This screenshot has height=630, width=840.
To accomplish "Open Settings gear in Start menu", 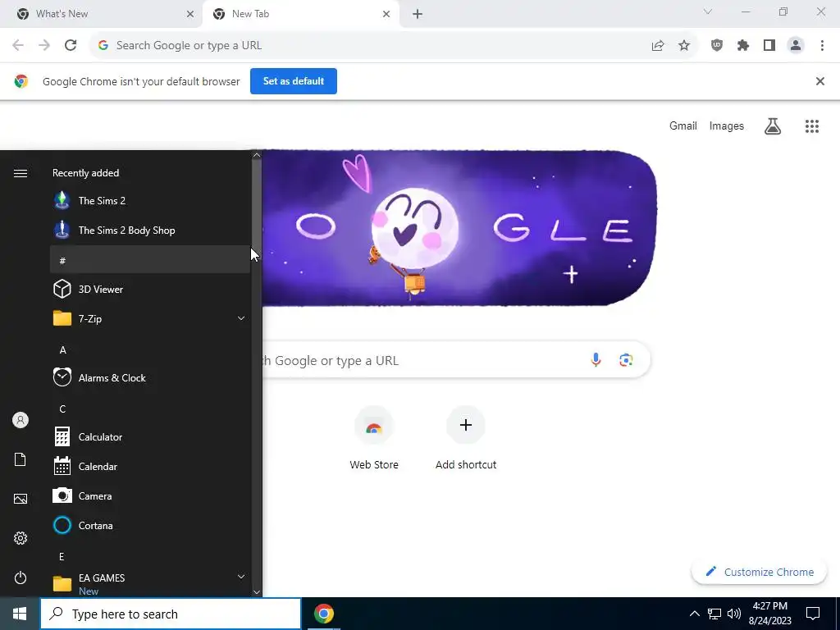I will (x=21, y=538).
